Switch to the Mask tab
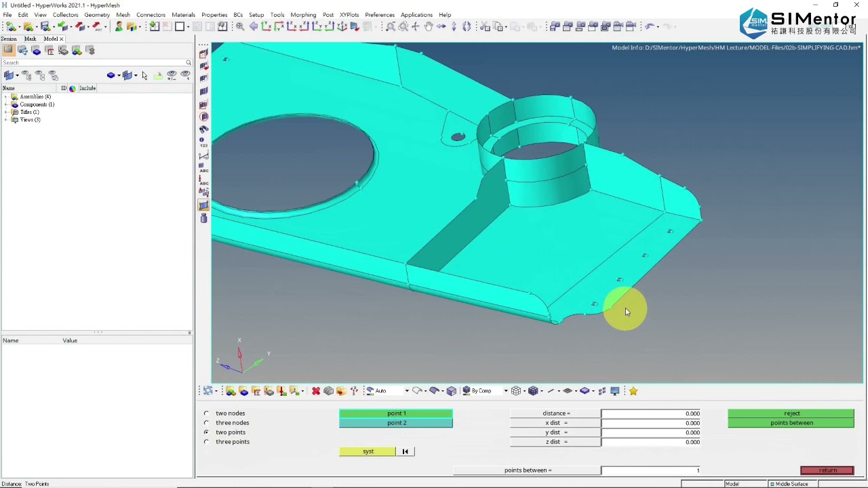The width and height of the screenshot is (868, 488). coord(30,39)
